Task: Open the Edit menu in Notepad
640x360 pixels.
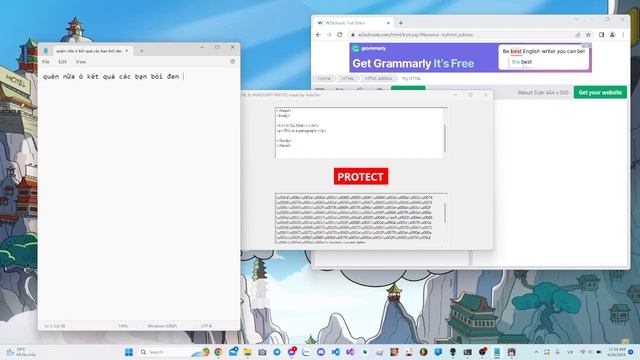Action: tap(62, 62)
